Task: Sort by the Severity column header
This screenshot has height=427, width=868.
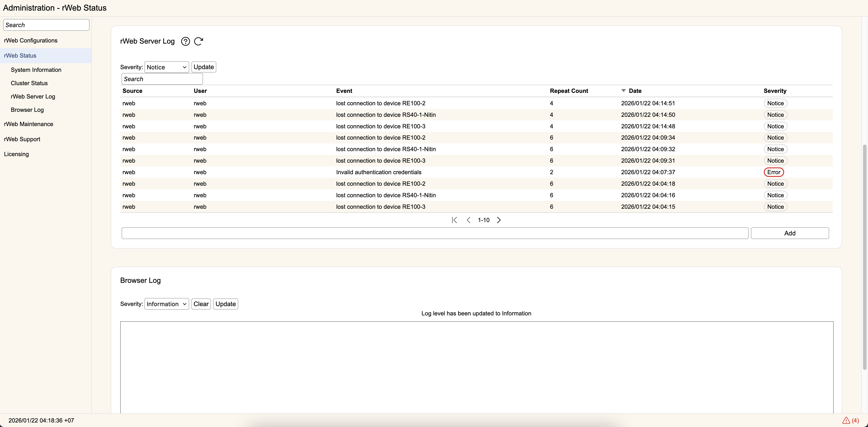Action: 775,91
